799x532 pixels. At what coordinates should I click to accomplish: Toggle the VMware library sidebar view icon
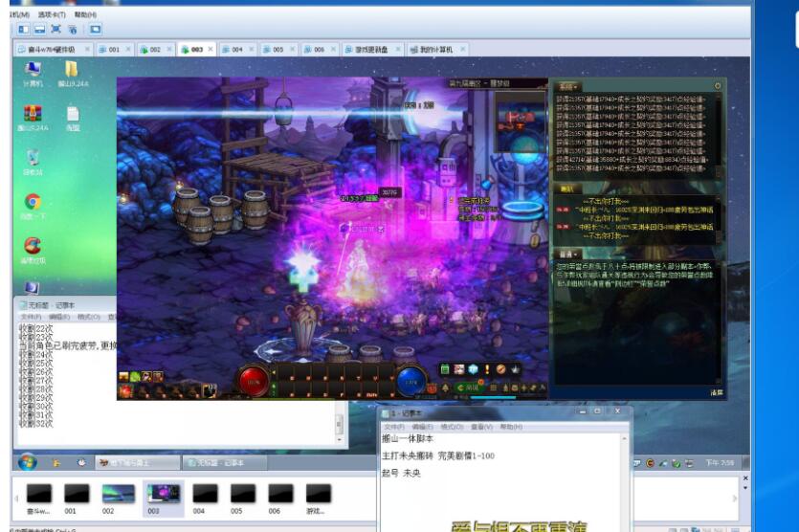(23, 30)
